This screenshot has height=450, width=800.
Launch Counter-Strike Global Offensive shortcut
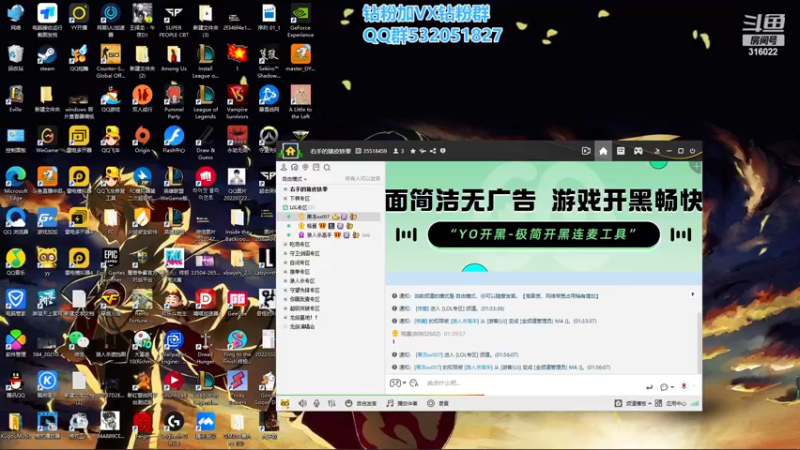click(110, 61)
